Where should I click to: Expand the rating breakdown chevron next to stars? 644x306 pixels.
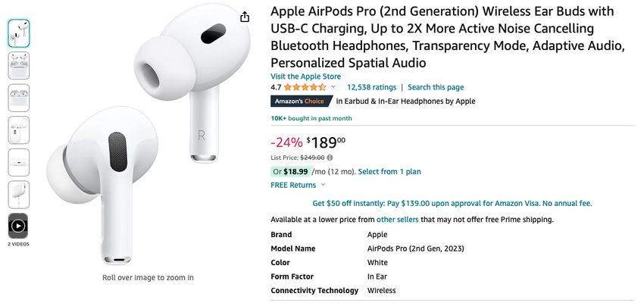pos(333,88)
